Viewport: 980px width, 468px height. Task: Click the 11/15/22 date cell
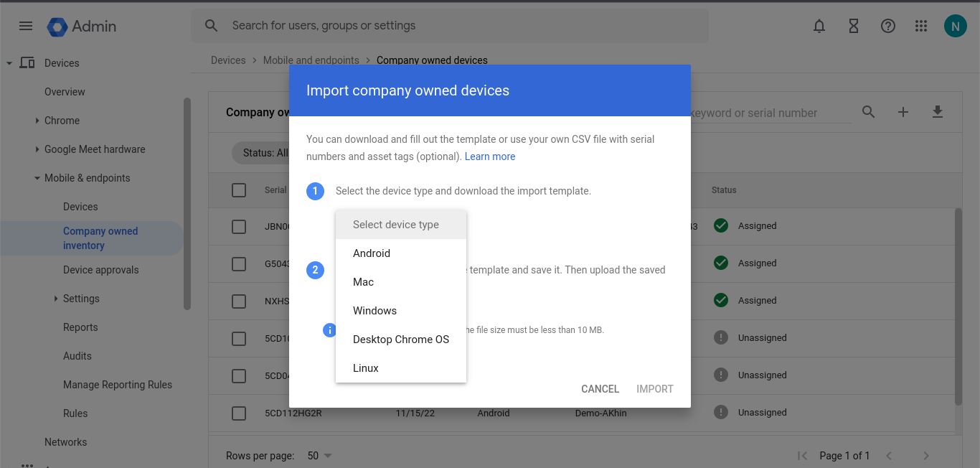point(415,413)
